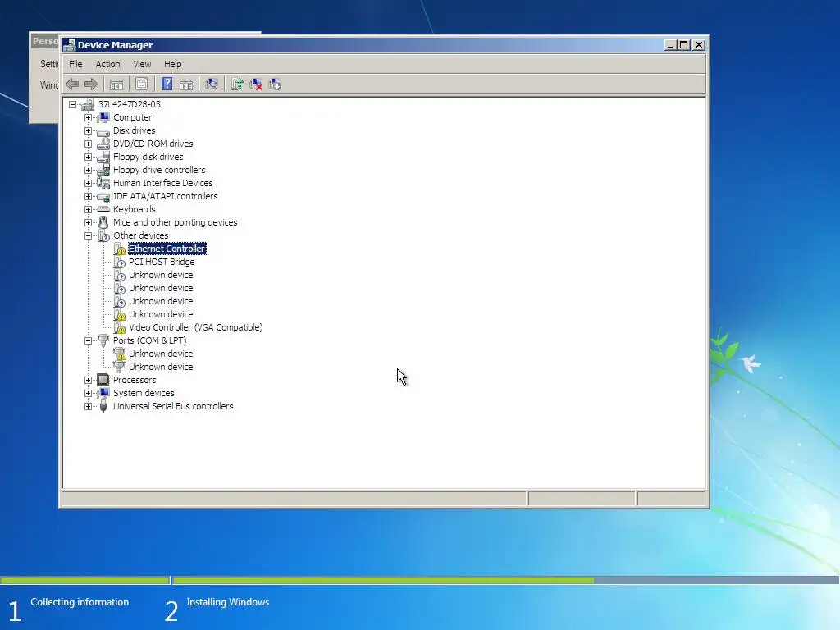Select the PCI HOST Bridge entry
This screenshot has width=840, height=630.
(162, 262)
